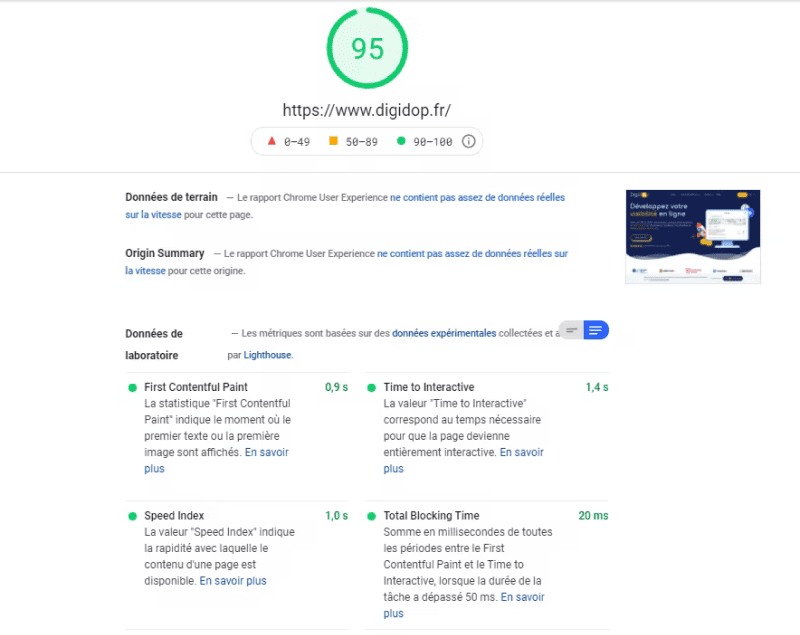Click the First Contentful Paint green status dot
800x635 pixels.
tap(133, 388)
